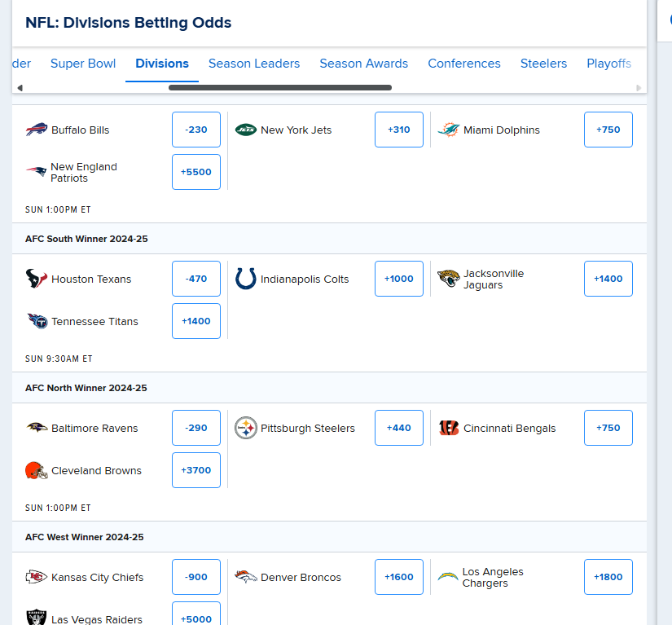Click the Buffalo Bills team logo

(x=37, y=130)
